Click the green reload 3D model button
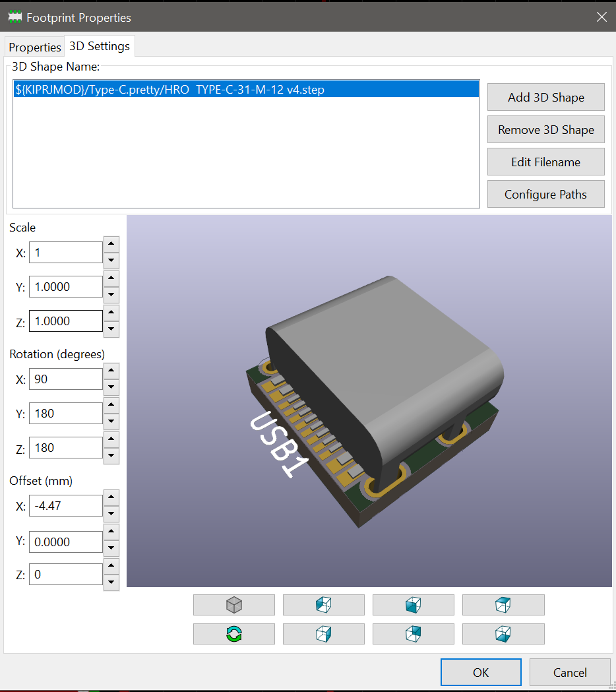Image resolution: width=616 pixels, height=692 pixels. click(233, 634)
